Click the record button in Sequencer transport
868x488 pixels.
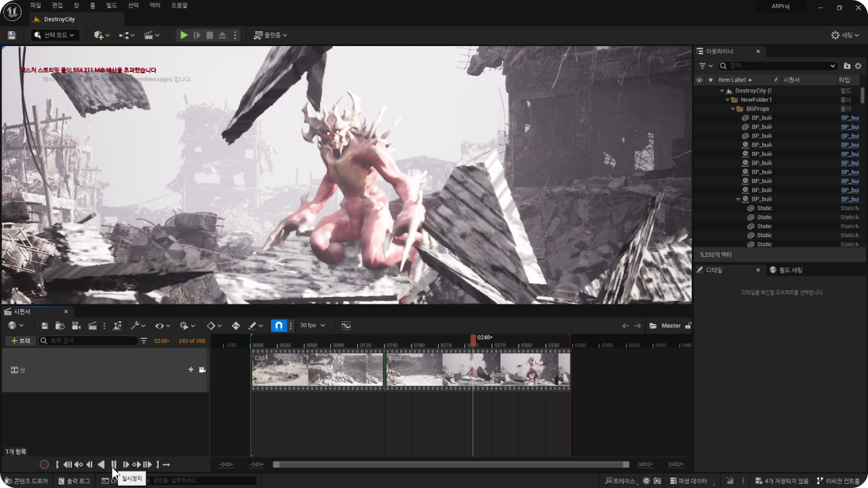pos(44,464)
